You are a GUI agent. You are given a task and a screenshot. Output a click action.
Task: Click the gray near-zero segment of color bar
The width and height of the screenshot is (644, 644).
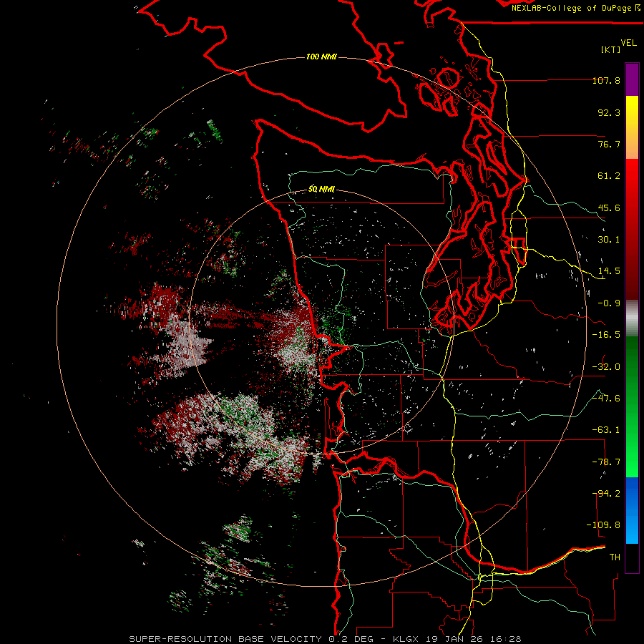632,318
